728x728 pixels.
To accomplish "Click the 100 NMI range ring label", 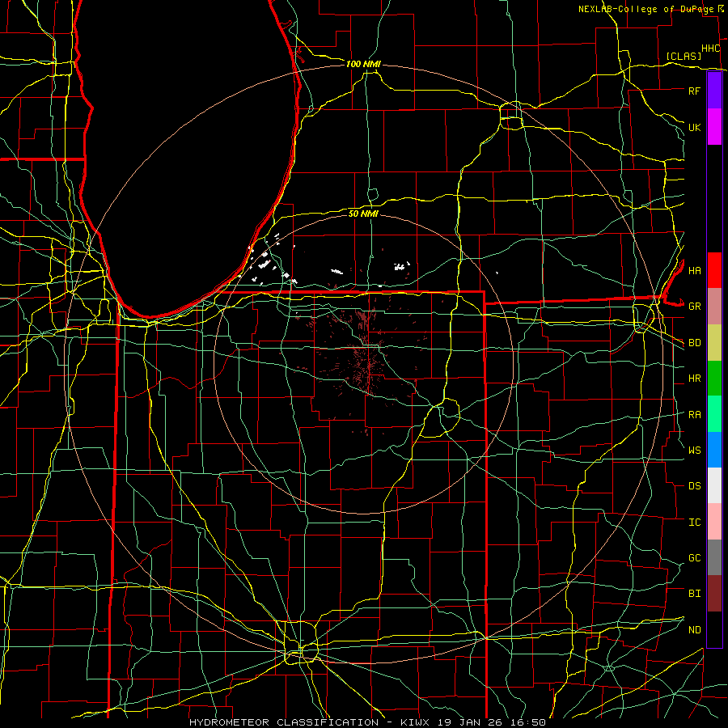I will [363, 64].
